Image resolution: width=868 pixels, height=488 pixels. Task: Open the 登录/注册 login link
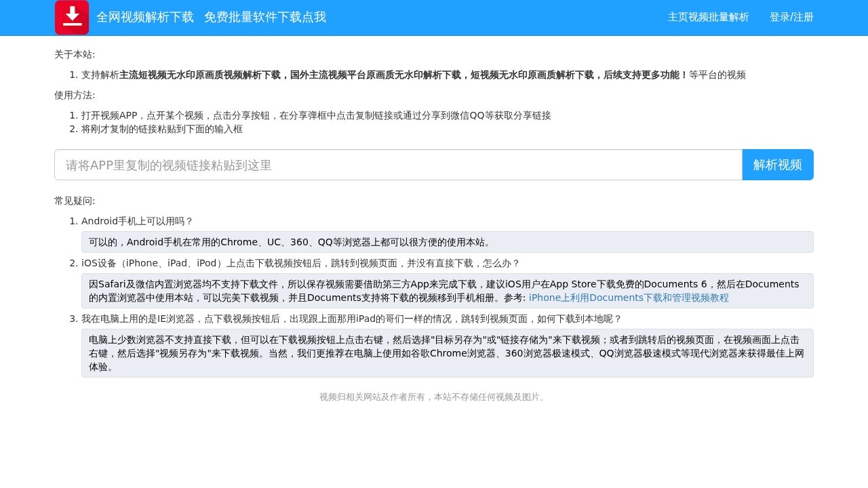click(x=791, y=18)
